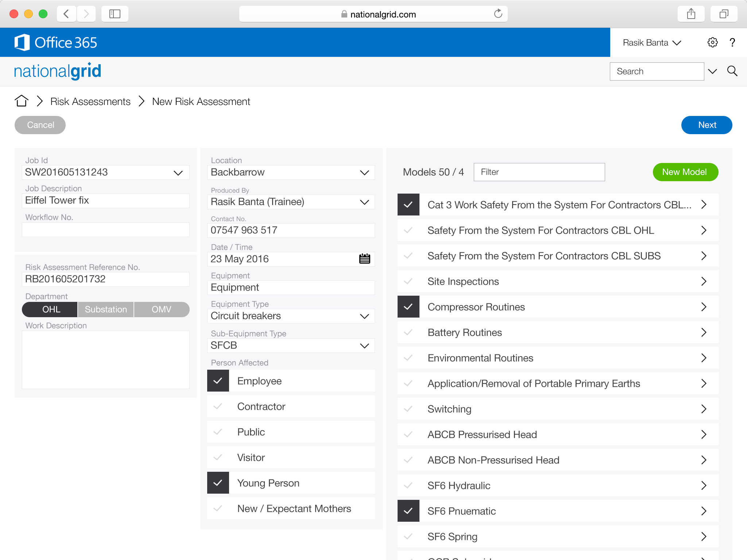Screen dimensions: 747x560
Task: Open the Location dropdown showing Backbarrow
Action: tap(364, 172)
